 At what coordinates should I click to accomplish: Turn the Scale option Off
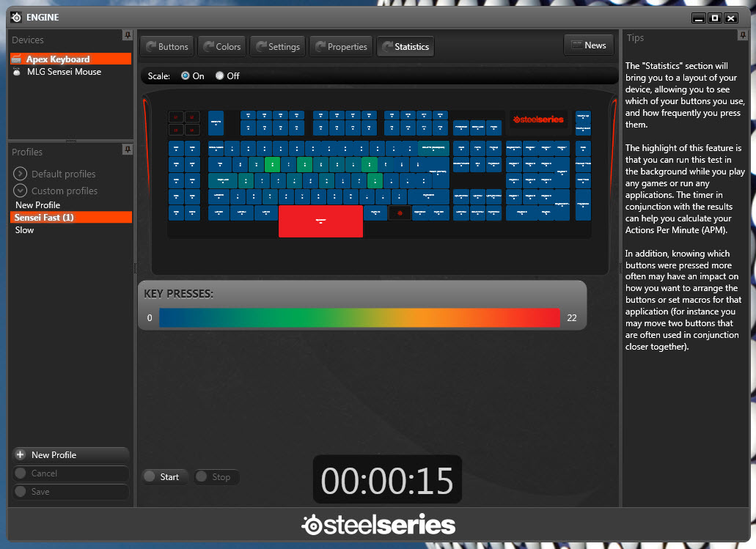(219, 75)
